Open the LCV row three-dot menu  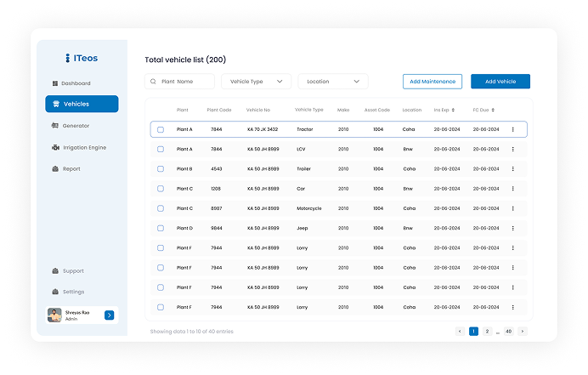pos(512,149)
